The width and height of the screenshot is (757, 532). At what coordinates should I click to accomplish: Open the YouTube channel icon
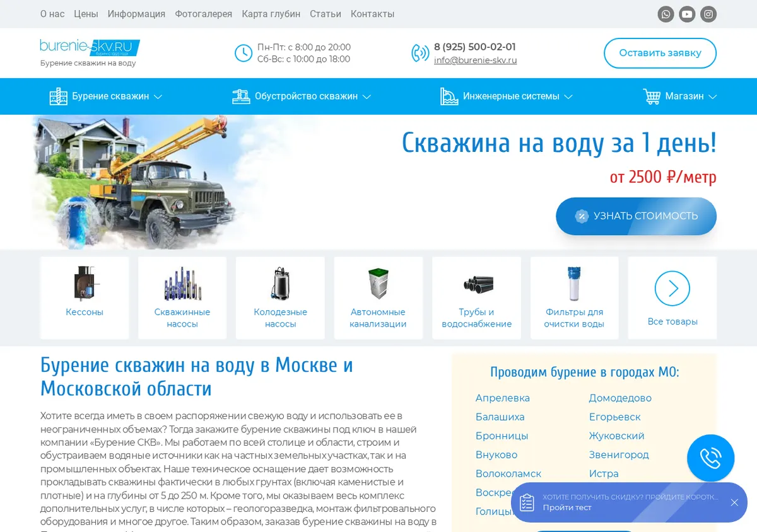pyautogui.click(x=687, y=14)
